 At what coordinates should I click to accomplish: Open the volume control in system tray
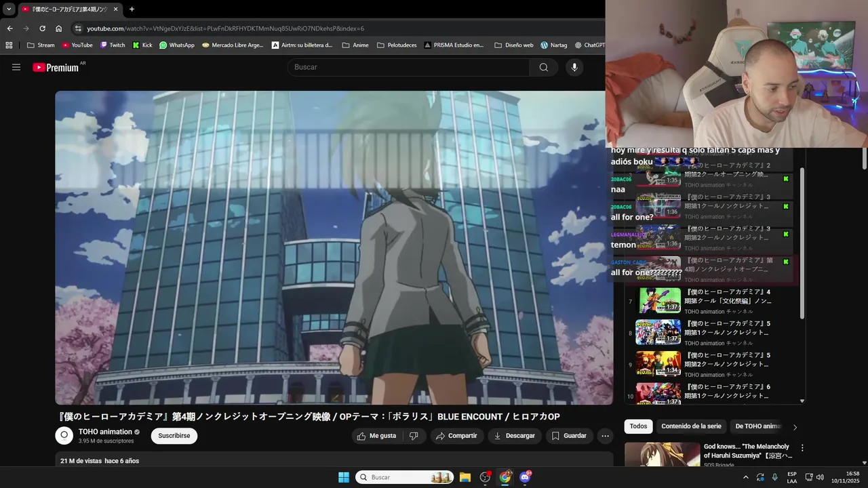[819, 477]
